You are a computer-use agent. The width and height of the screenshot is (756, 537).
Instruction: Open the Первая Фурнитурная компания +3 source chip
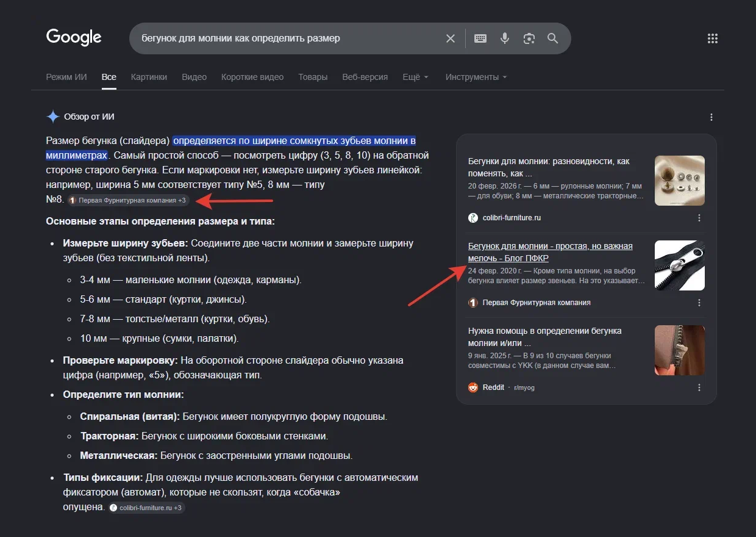[x=128, y=200]
